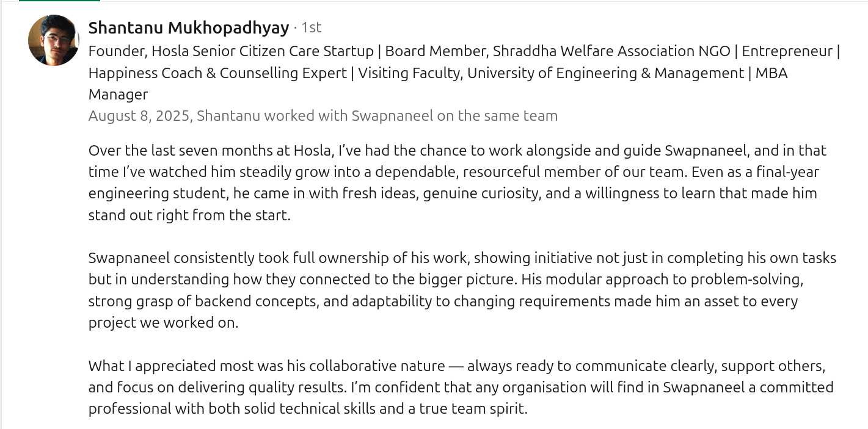Click the line starting 'Over the last seven months'
The height and width of the screenshot is (429, 868).
click(x=458, y=151)
